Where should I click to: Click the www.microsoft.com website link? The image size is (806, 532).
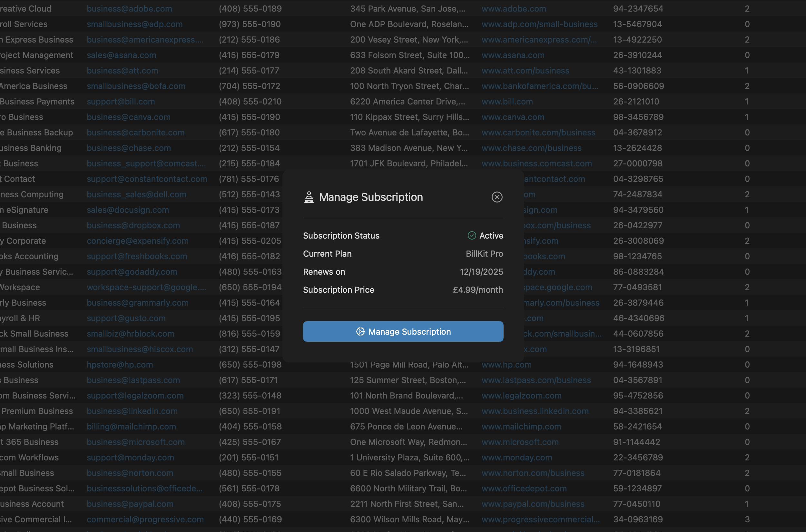pyautogui.click(x=520, y=442)
